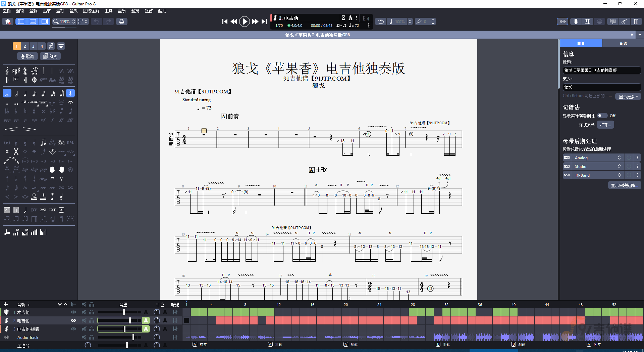Click the crescendo hairpin icon
This screenshot has width=644, height=352.
click(11, 129)
